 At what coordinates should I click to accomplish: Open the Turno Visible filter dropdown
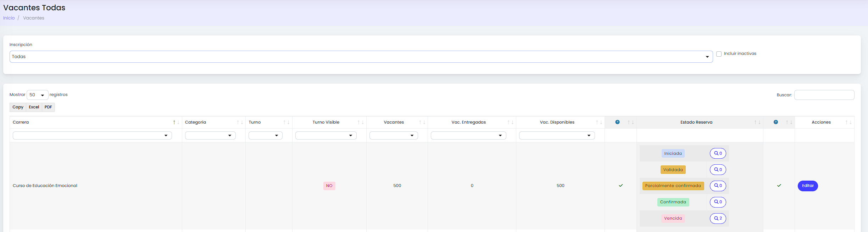pos(326,135)
